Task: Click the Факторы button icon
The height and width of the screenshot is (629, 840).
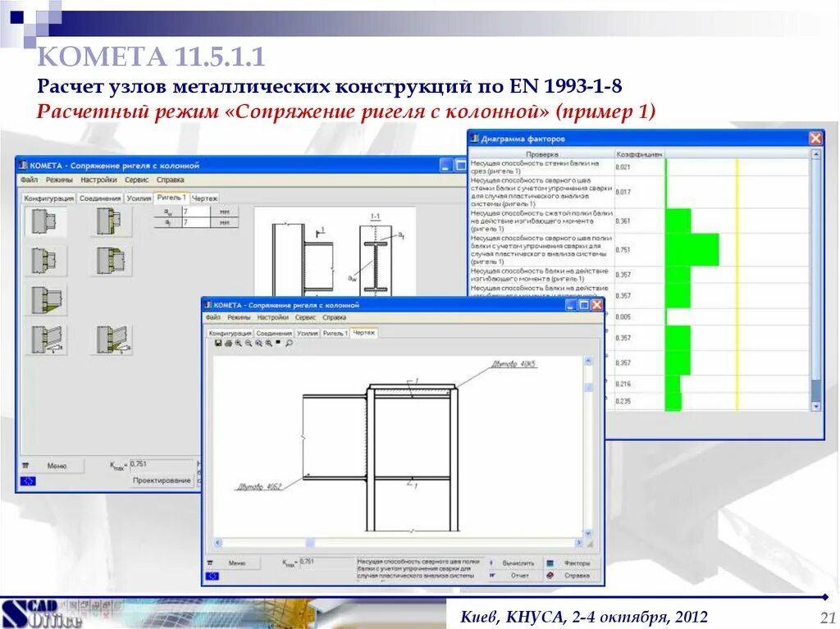Action: (550, 563)
